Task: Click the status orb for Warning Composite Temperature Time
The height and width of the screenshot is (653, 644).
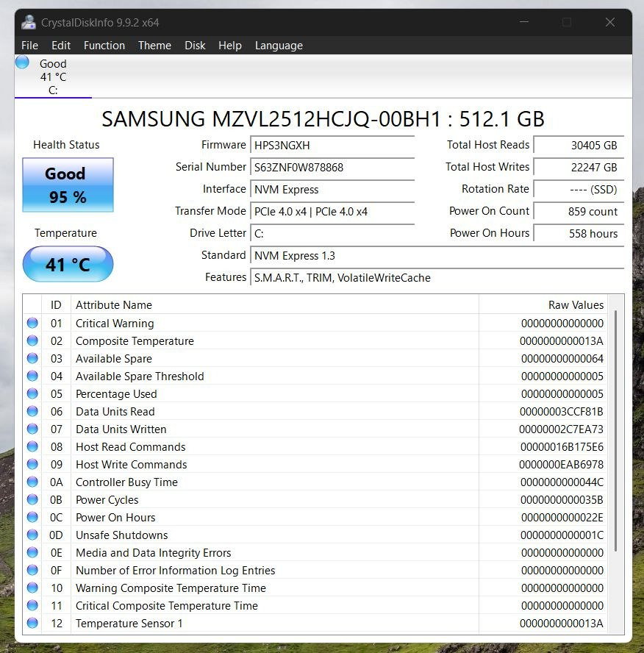Action: 32,588
